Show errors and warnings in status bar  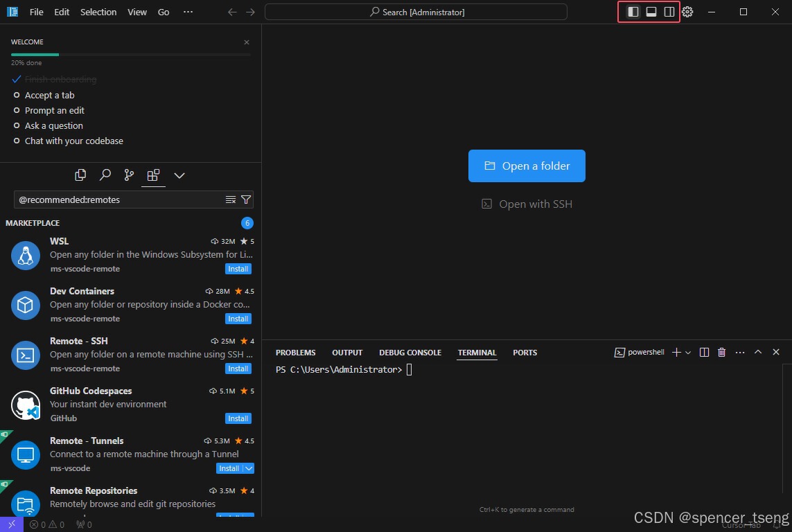pyautogui.click(x=47, y=525)
